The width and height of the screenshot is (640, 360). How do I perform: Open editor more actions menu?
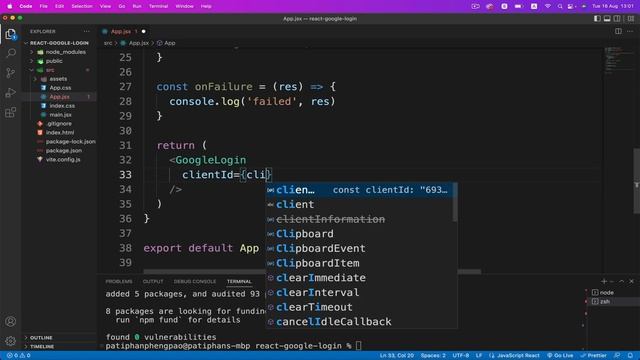coord(631,31)
